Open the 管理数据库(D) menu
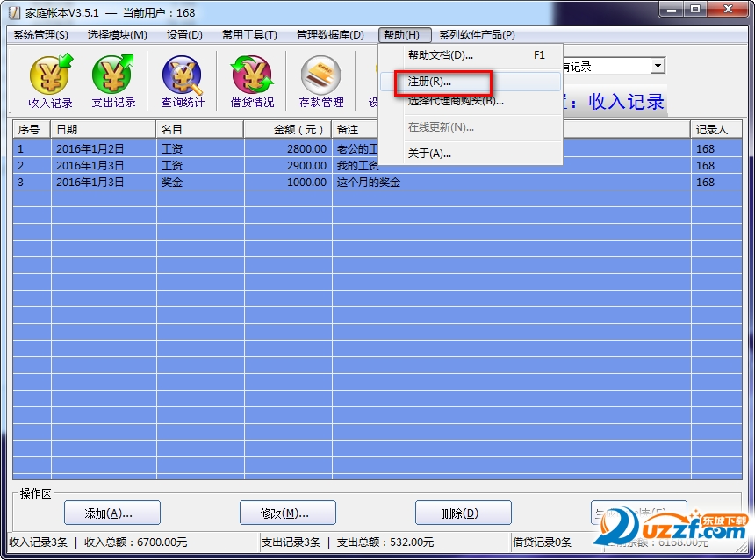Screen dimensions: 755x560 (330, 34)
